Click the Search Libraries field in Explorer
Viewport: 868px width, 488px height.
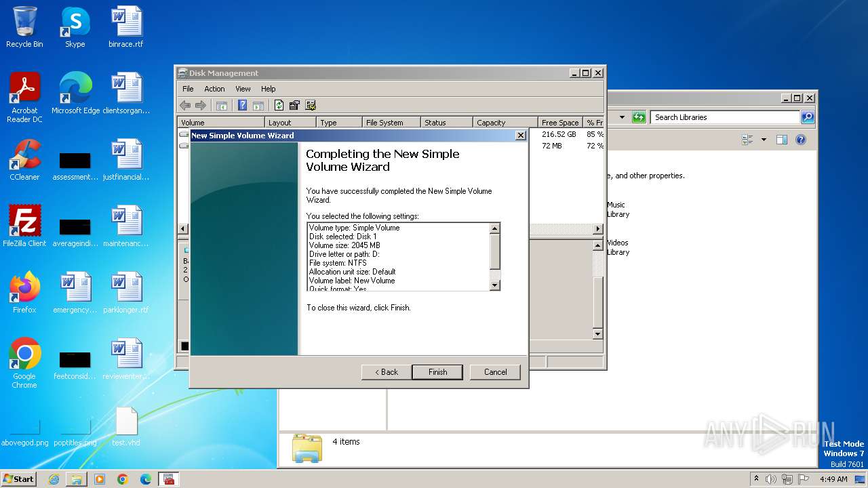click(x=725, y=117)
